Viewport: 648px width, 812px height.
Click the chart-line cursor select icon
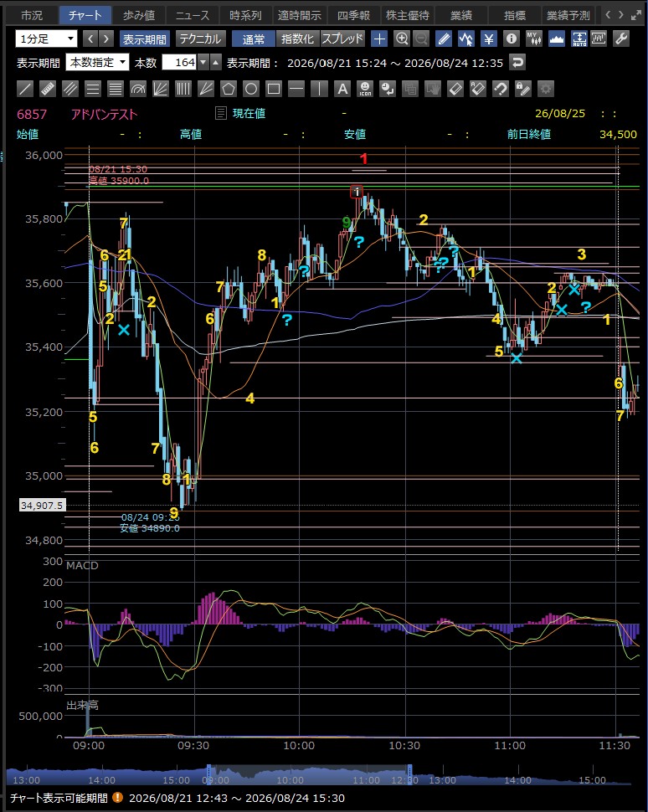[x=466, y=39]
